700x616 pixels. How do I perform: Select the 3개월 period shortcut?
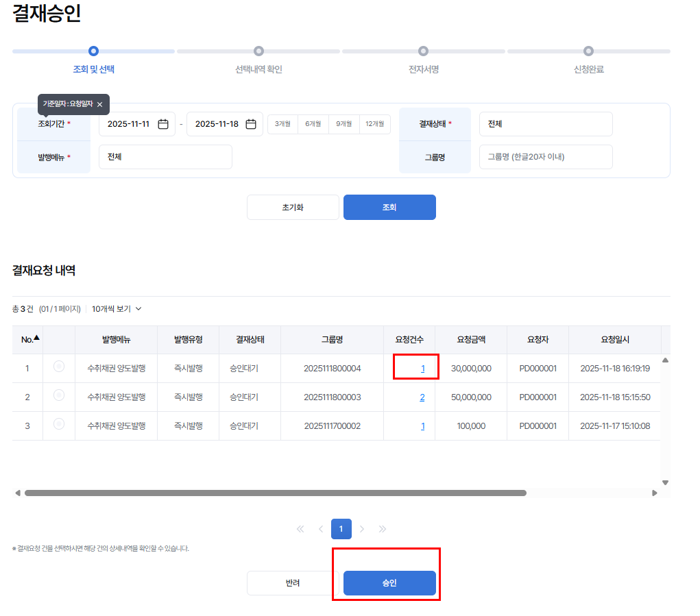[282, 124]
